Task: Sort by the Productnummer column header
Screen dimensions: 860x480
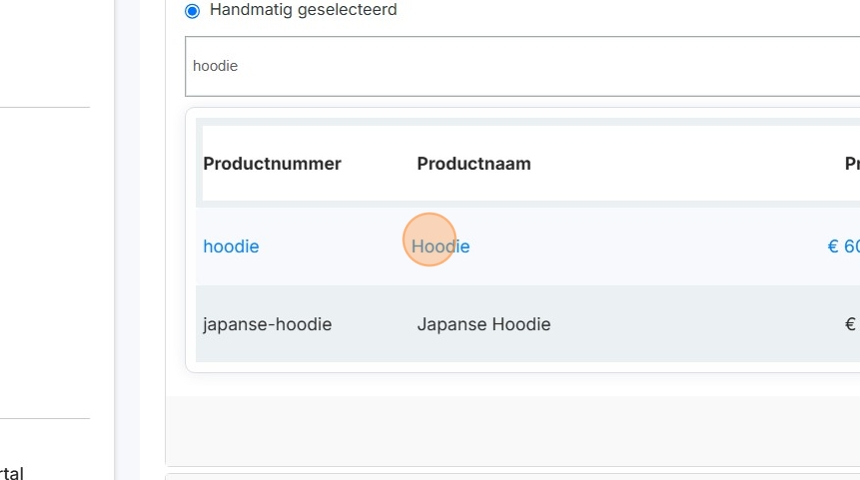Action: pyautogui.click(x=272, y=164)
